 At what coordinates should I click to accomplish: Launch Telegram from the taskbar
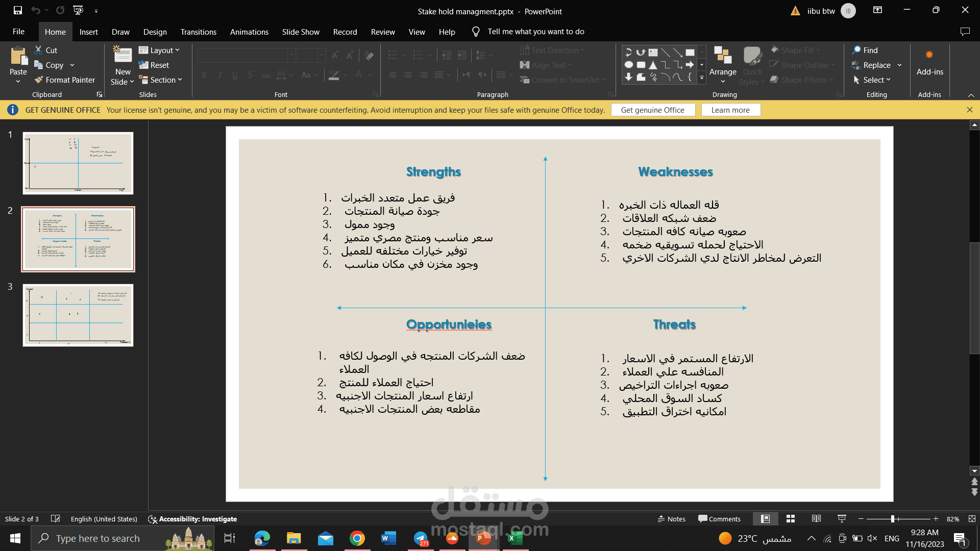coord(421,538)
